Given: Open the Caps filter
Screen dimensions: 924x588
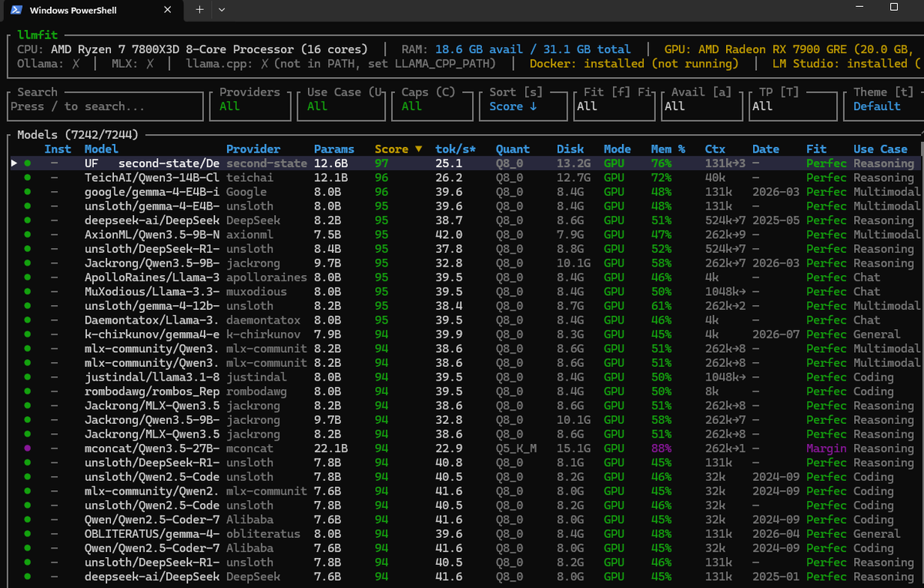Looking at the screenshot, I should (434, 106).
